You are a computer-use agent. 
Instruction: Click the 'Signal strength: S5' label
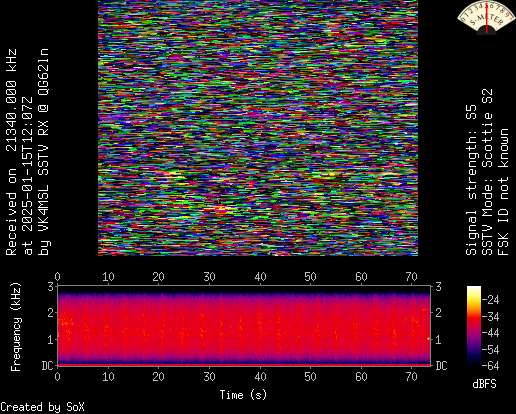tap(471, 180)
